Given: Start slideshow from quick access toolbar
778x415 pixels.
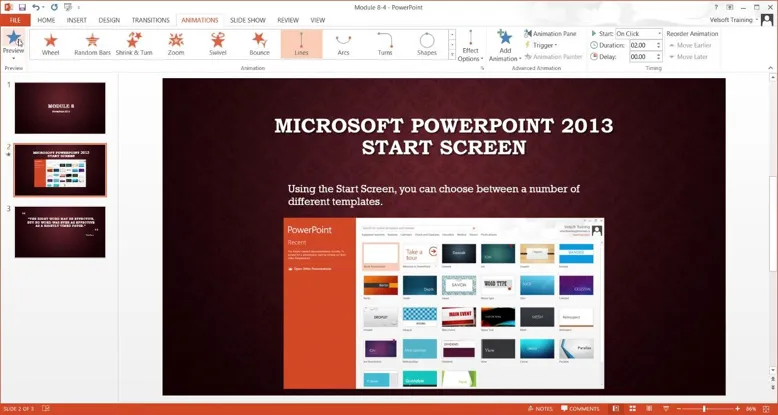Looking at the screenshot, I should click(x=68, y=7).
